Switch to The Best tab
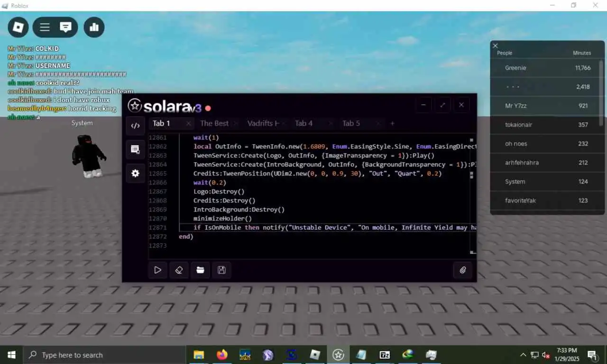The height and width of the screenshot is (364, 607). pyautogui.click(x=214, y=123)
